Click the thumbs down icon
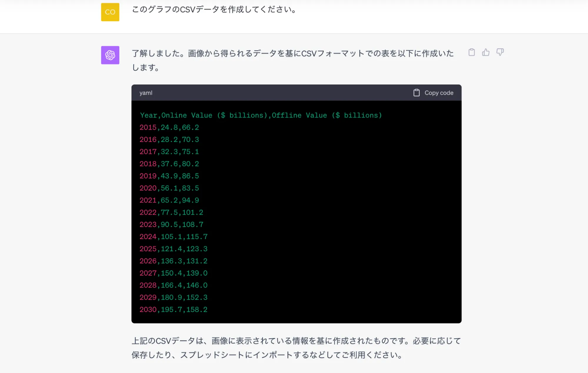 click(x=500, y=52)
